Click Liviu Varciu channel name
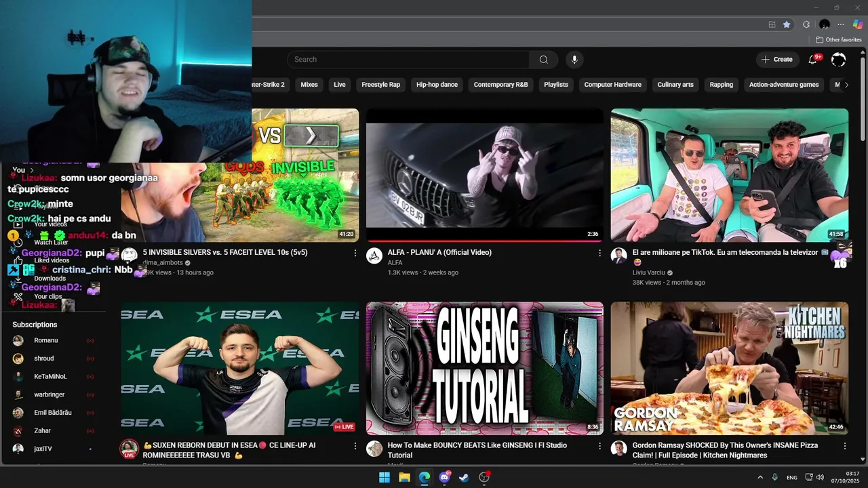This screenshot has height=488, width=868. click(648, 272)
